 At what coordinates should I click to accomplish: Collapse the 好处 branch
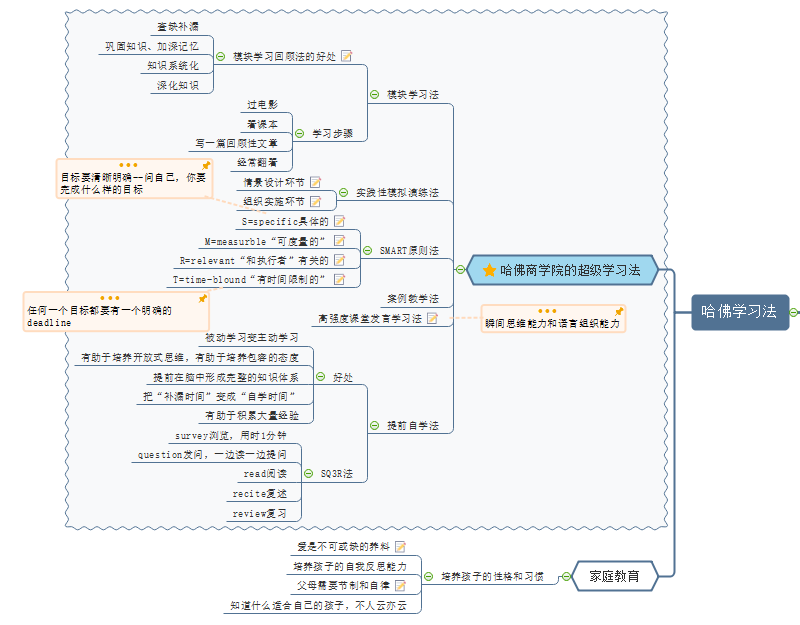320,377
